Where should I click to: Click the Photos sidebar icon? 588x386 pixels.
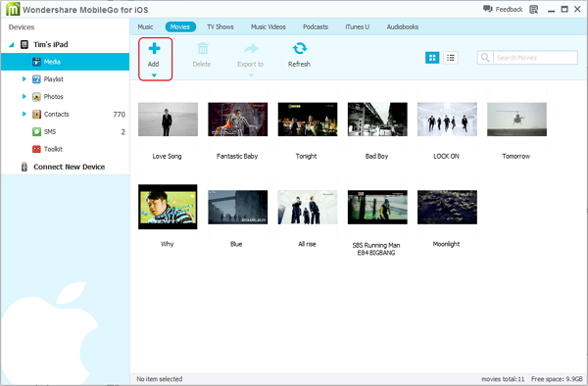(36, 97)
